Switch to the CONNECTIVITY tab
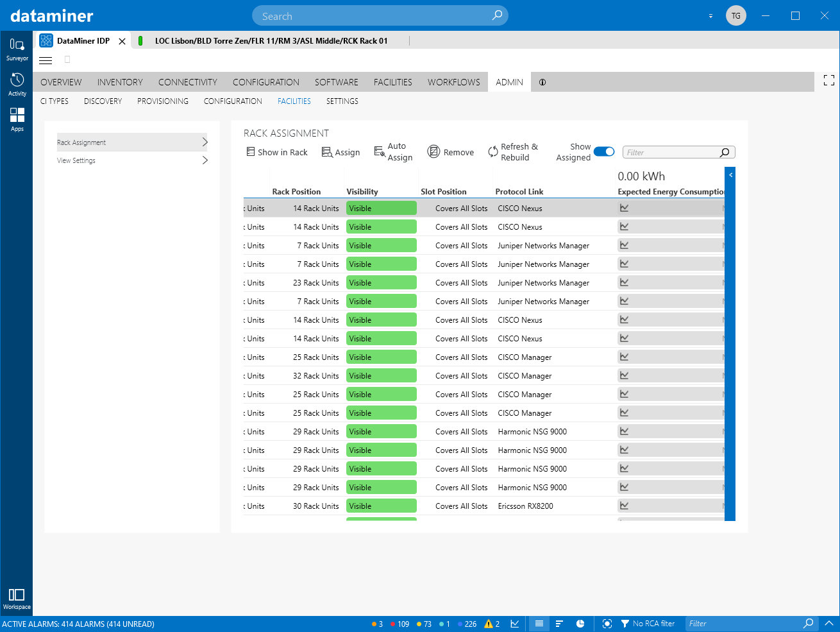Image resolution: width=840 pixels, height=632 pixels. pos(188,82)
